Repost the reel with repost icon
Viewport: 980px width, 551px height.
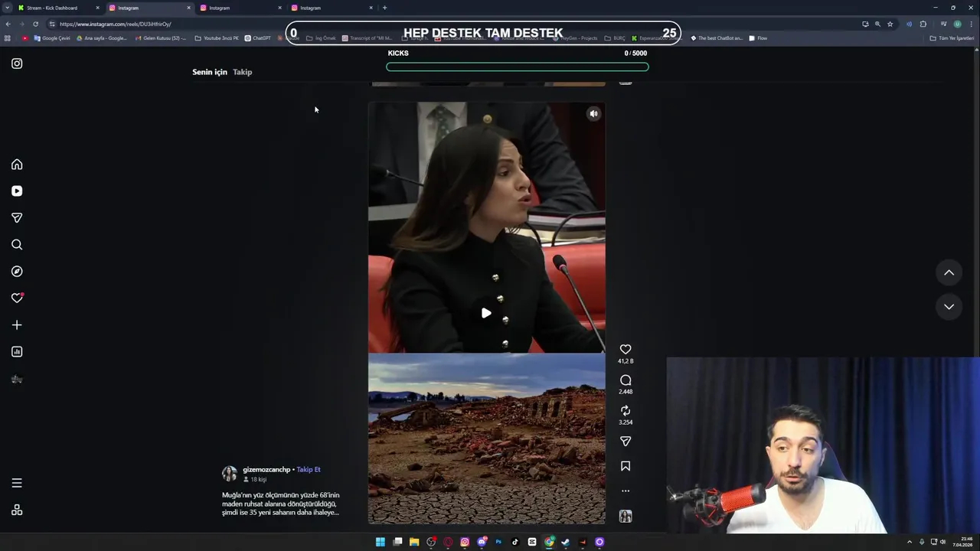point(626,411)
